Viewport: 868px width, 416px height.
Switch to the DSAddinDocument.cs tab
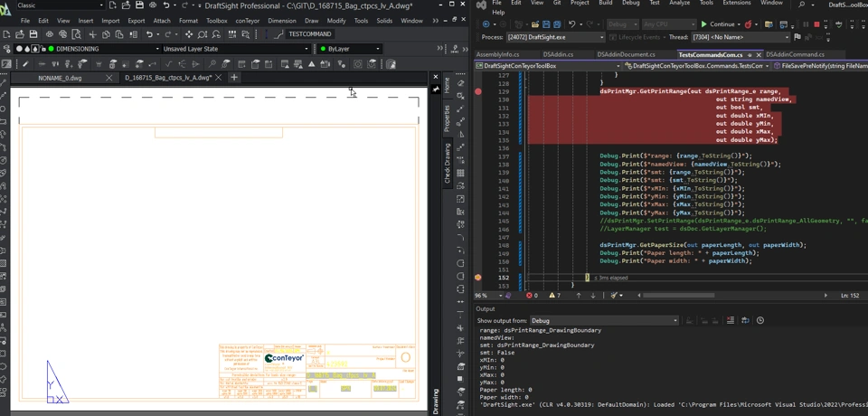click(626, 54)
